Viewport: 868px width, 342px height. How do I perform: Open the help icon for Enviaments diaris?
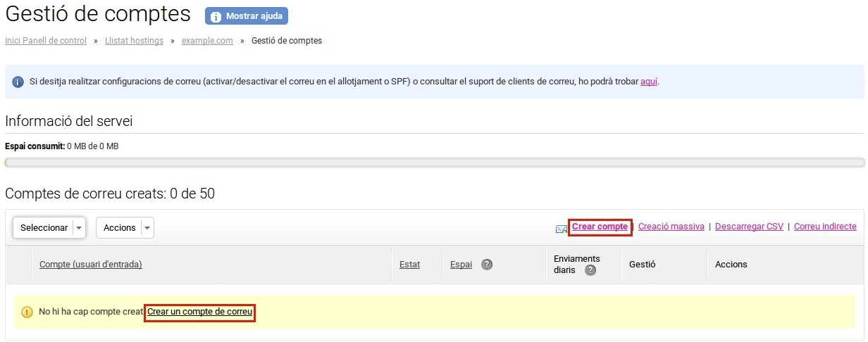click(x=590, y=270)
